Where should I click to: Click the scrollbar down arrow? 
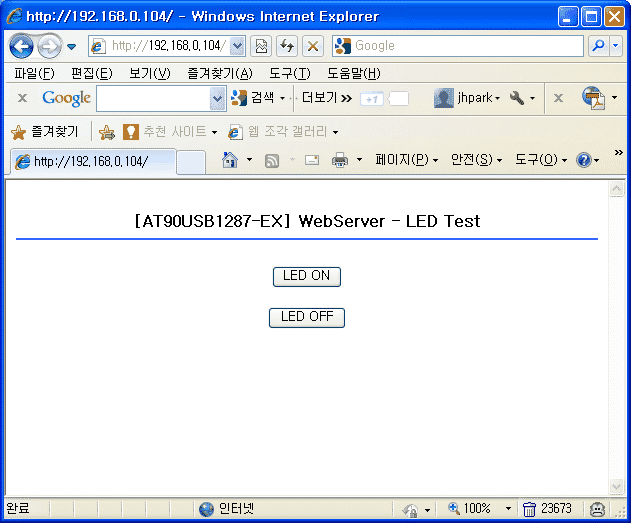tap(617, 487)
